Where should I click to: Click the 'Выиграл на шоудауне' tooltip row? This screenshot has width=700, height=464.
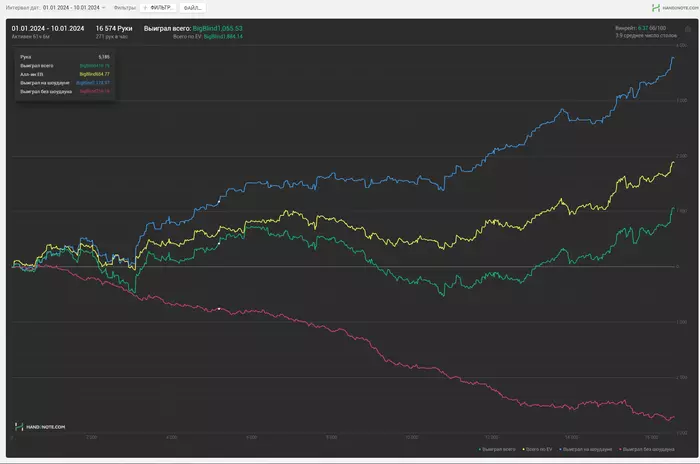point(65,83)
